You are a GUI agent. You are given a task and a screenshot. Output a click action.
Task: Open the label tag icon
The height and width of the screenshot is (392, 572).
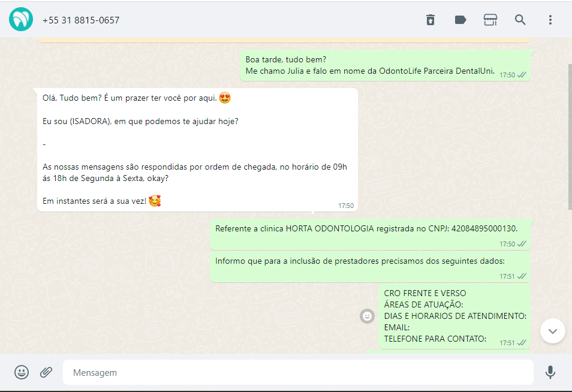click(460, 20)
